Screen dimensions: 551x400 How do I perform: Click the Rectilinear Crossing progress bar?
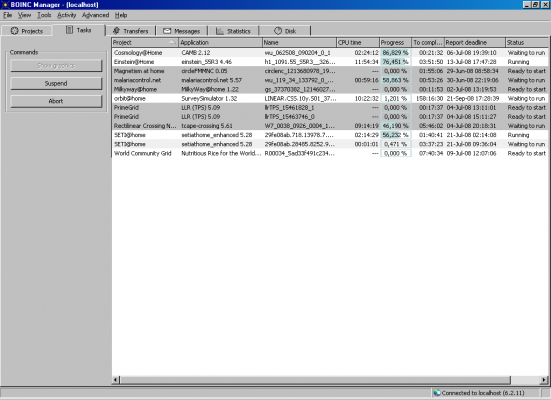[x=395, y=126]
